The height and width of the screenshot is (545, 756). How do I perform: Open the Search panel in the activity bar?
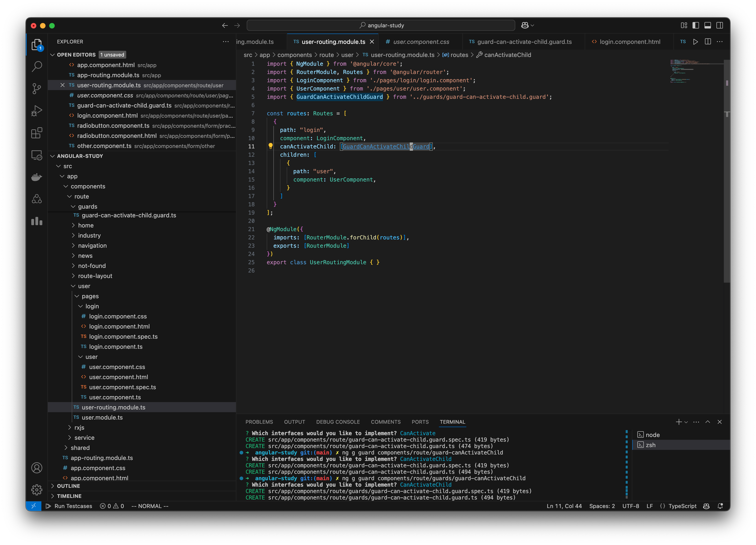tap(37, 67)
